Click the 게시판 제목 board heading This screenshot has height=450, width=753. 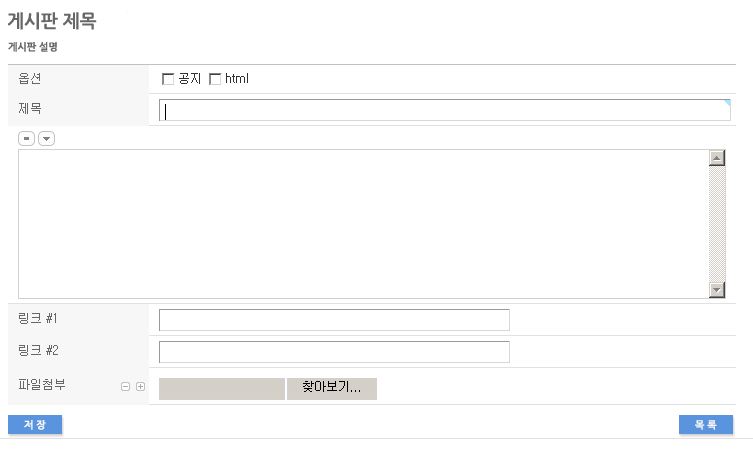52,21
